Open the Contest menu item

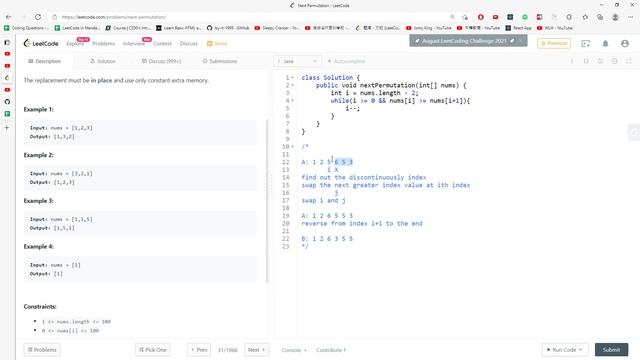(162, 43)
